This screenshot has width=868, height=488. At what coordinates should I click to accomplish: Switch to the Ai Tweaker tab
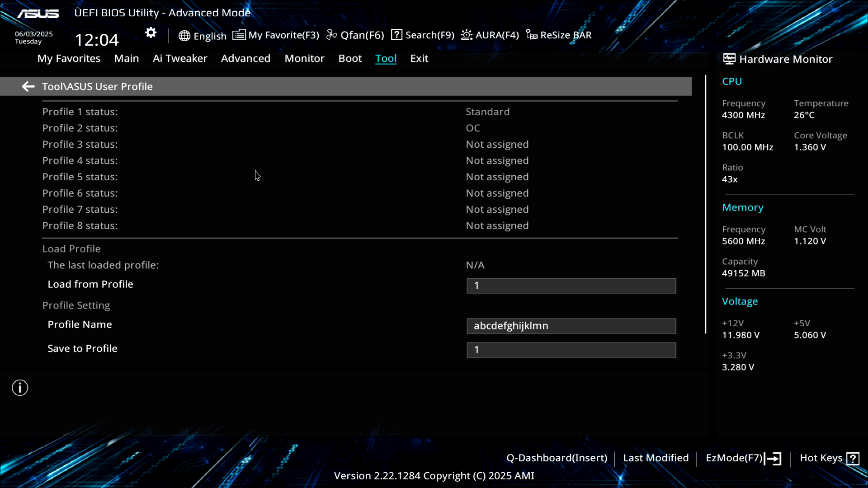point(180,58)
